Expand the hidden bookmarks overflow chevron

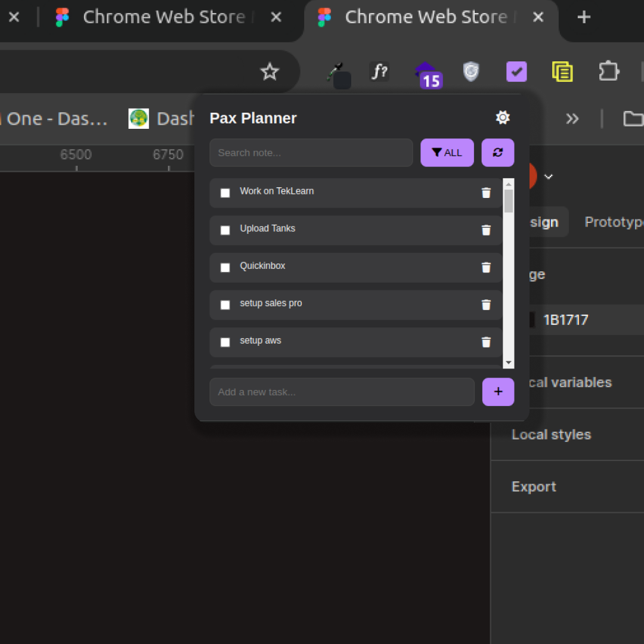[572, 119]
